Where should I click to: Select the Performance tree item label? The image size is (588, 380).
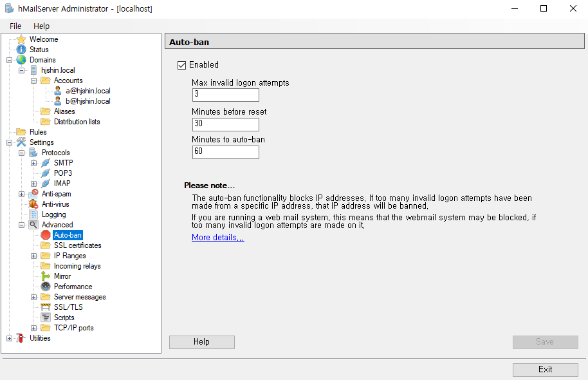(73, 287)
